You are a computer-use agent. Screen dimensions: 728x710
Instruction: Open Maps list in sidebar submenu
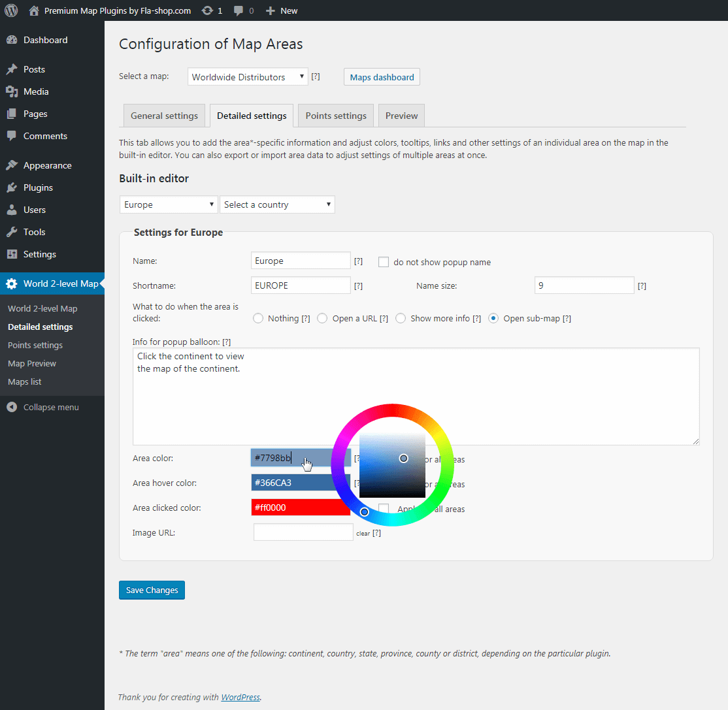(x=25, y=382)
